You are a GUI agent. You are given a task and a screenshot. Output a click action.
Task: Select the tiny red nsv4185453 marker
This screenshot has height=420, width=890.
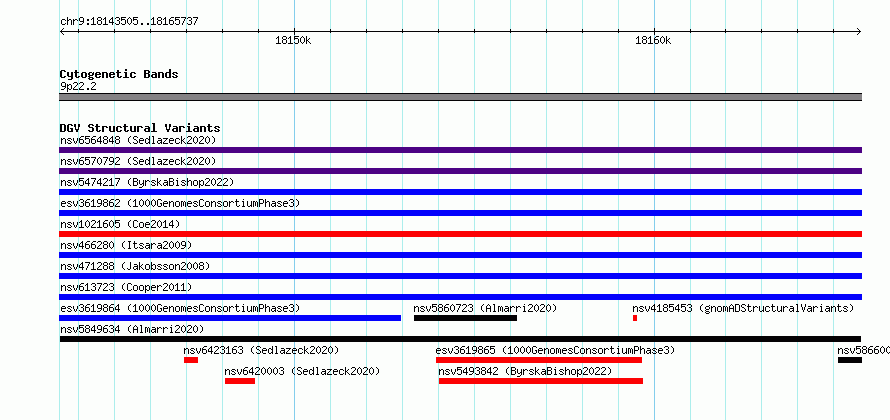pos(635,318)
